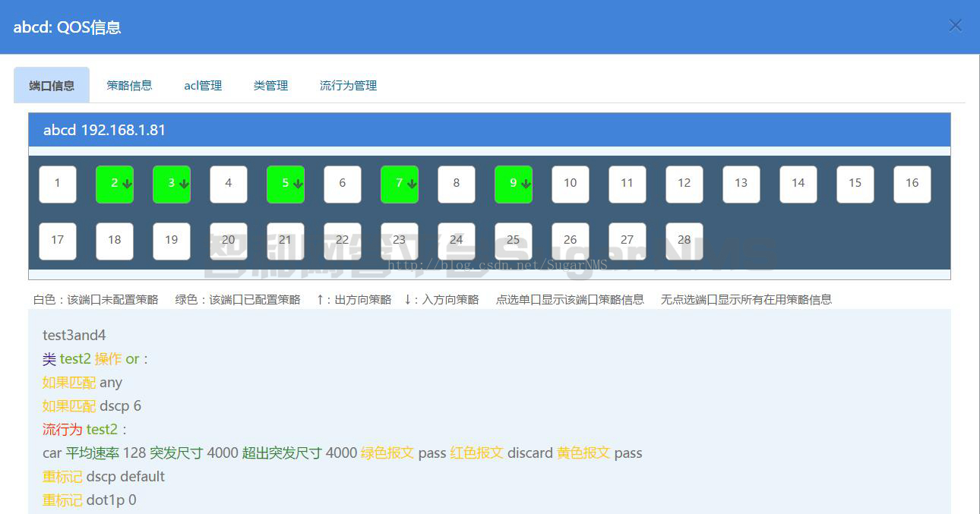
Task: Select port 24
Action: (x=457, y=241)
